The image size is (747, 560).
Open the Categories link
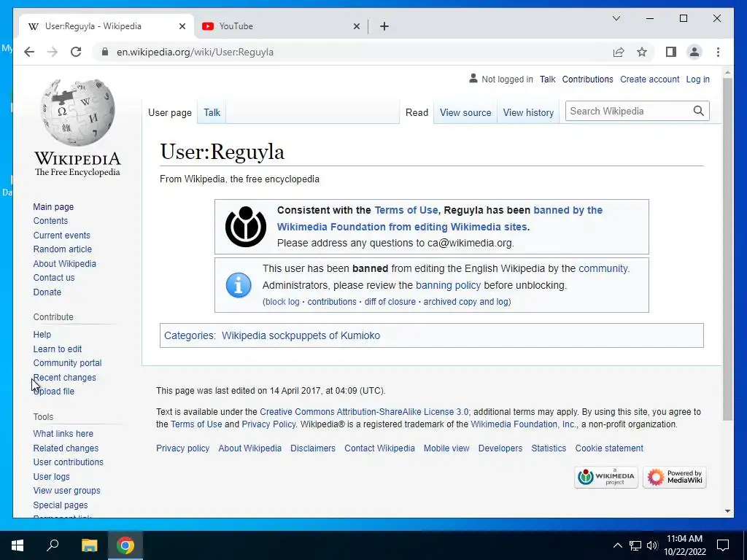click(x=188, y=335)
